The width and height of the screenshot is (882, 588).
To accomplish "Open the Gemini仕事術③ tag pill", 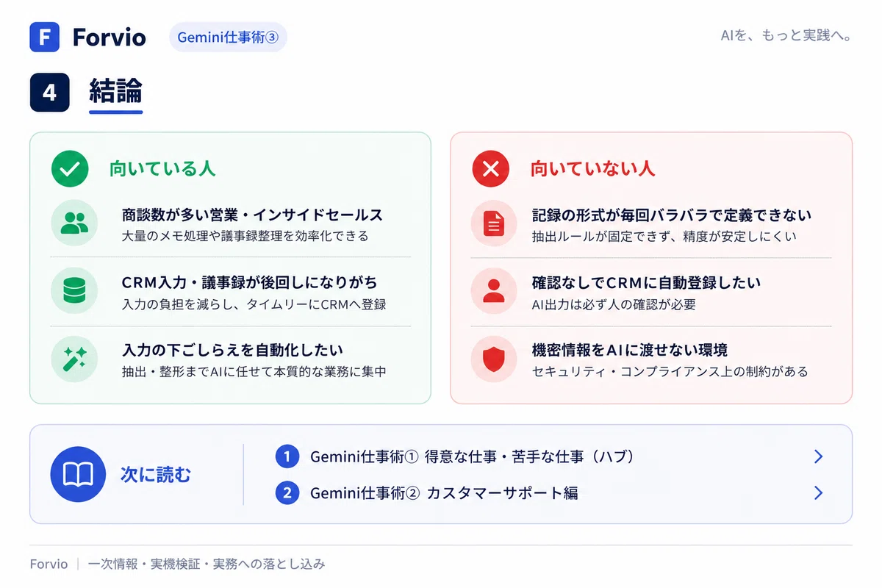I will (x=228, y=37).
